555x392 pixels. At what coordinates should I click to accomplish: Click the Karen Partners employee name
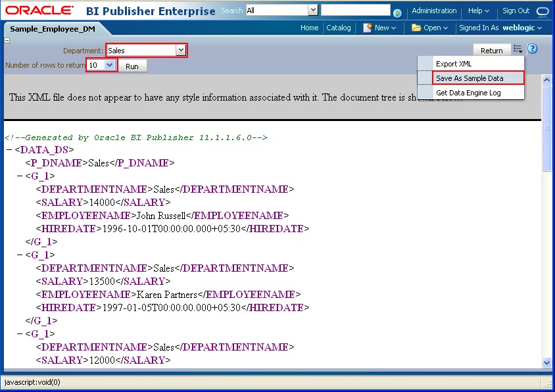click(x=167, y=294)
